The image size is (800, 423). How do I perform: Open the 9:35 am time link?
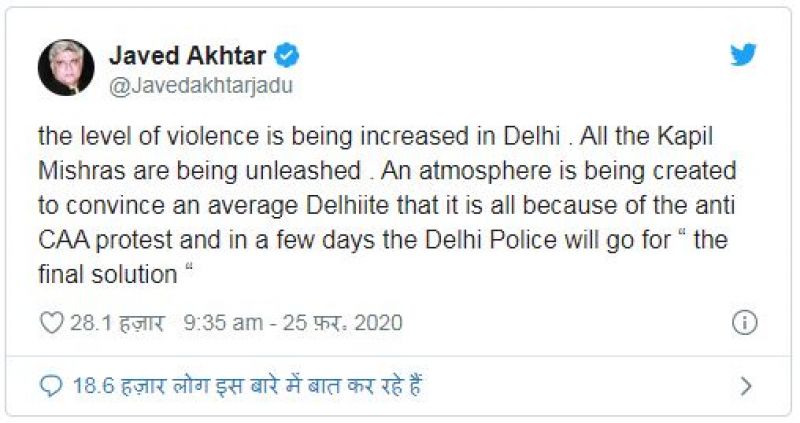(222, 322)
